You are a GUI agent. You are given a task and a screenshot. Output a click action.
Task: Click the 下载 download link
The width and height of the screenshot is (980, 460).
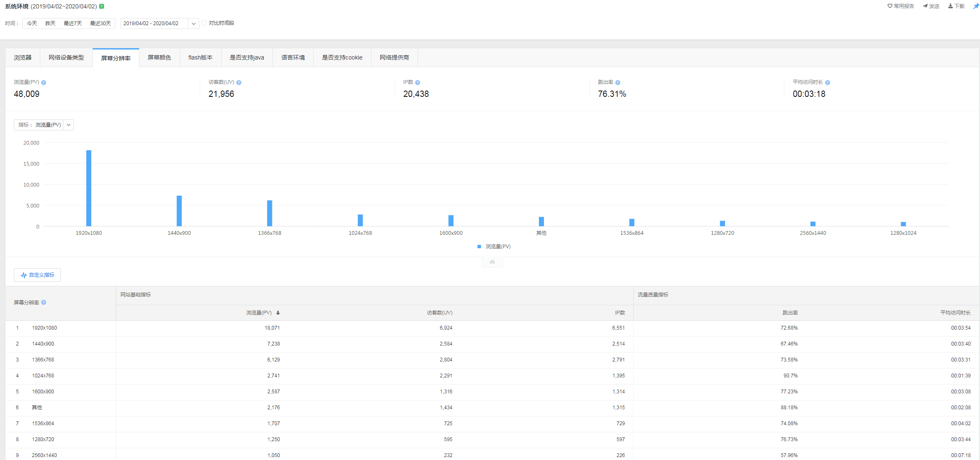956,6
